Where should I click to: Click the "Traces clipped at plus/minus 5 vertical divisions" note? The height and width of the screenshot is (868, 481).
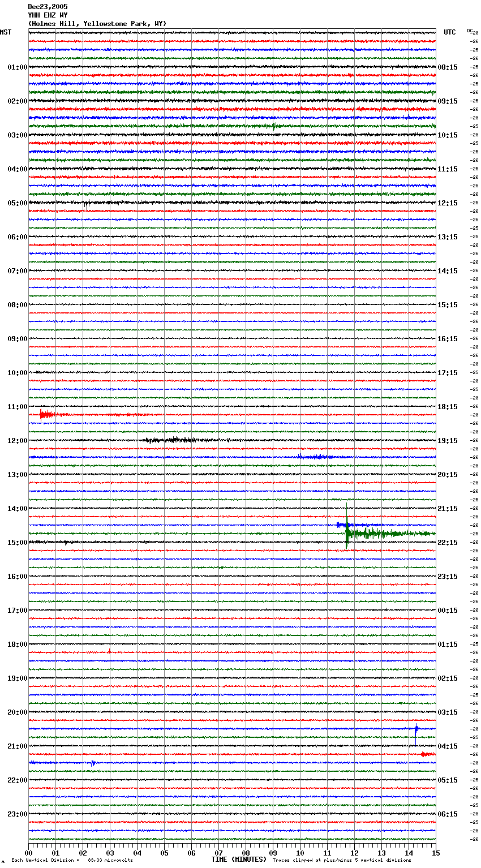coord(342,861)
